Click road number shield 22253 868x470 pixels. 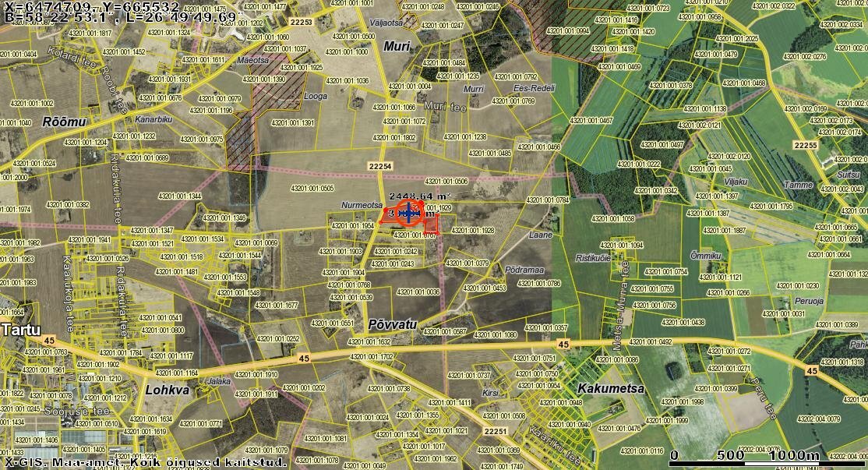[300, 23]
